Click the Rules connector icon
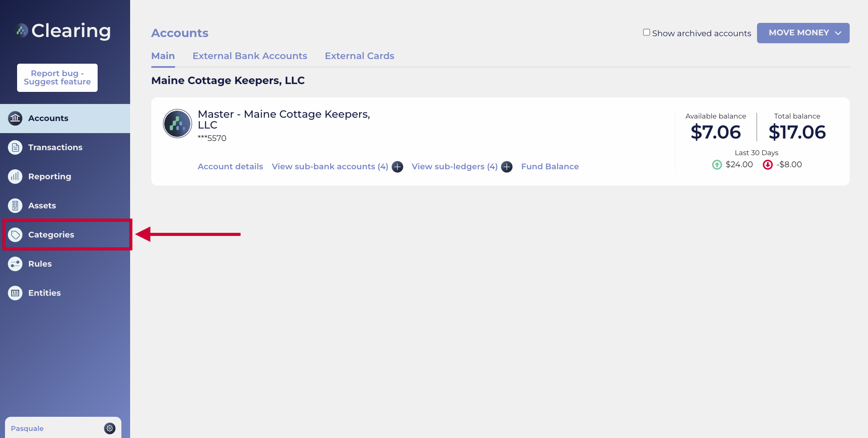Screen dimensions: 868x438 tap(15, 264)
